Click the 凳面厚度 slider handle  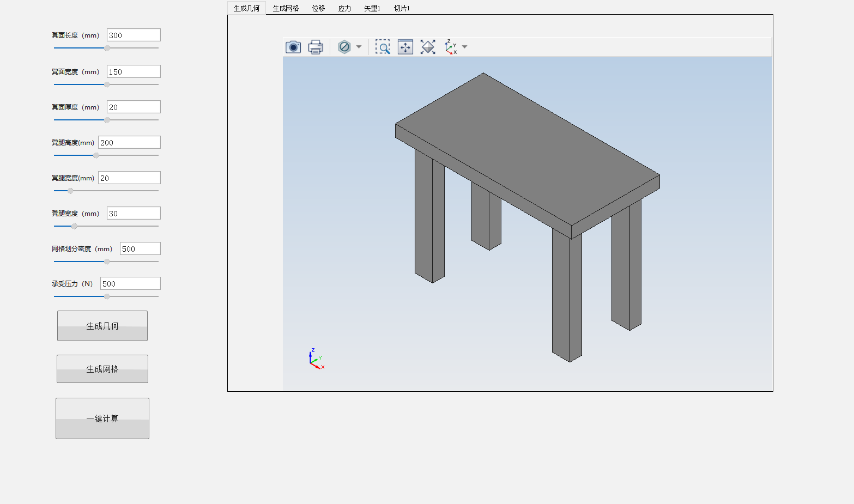107,120
